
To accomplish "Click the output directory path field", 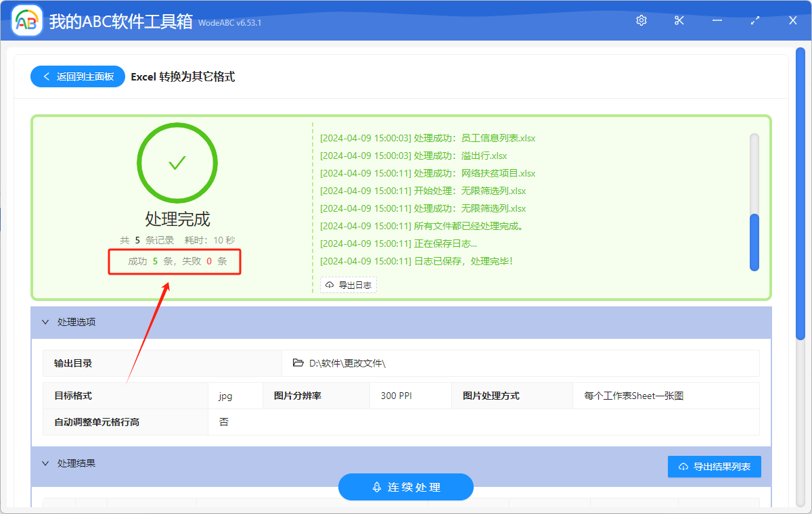I will [406, 363].
